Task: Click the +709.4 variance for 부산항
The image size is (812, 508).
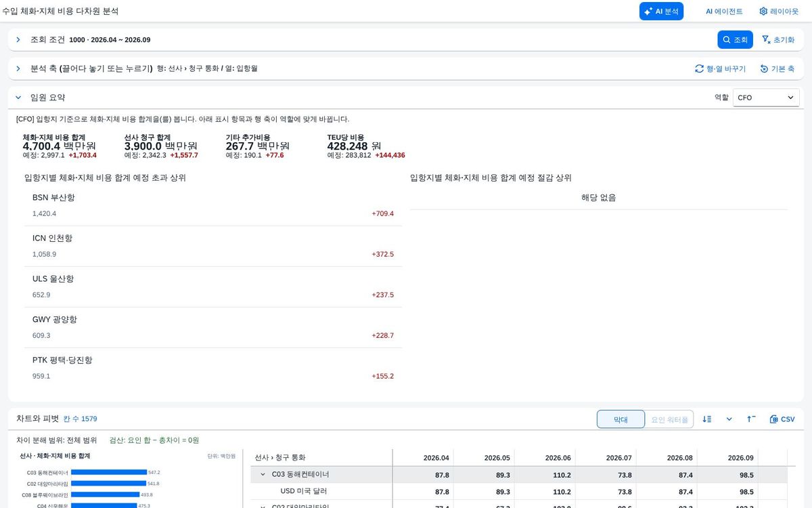Action: coord(382,214)
